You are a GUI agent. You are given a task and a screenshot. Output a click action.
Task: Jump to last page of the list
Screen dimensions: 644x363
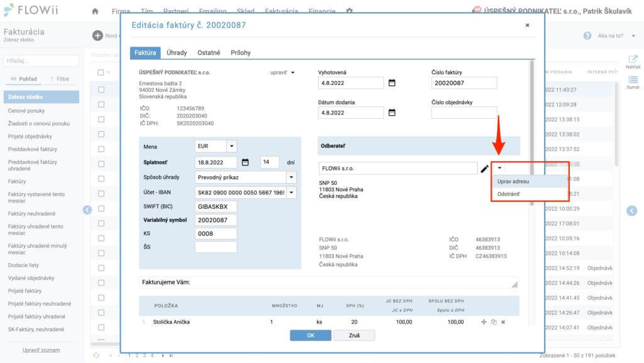click(x=171, y=355)
